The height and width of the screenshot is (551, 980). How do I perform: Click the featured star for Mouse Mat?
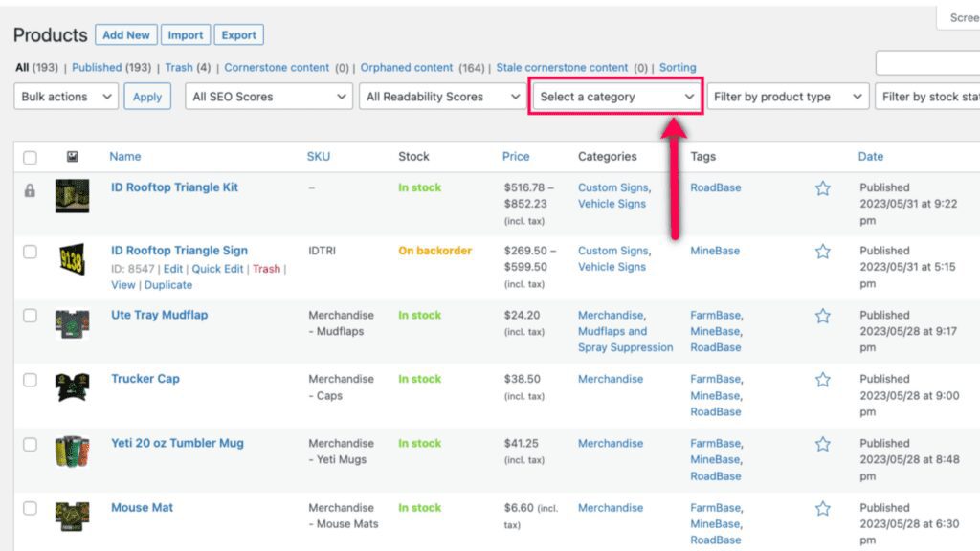coord(823,508)
